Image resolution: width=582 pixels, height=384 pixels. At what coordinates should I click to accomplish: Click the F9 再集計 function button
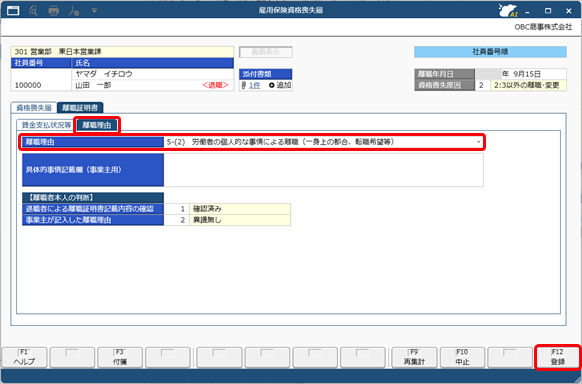pos(414,357)
